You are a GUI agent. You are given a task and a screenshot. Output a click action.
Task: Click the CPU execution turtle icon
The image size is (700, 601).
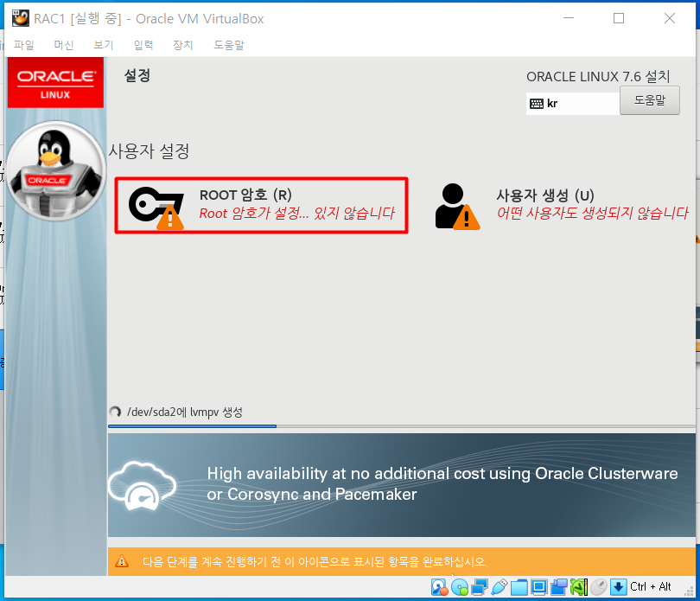click(579, 587)
